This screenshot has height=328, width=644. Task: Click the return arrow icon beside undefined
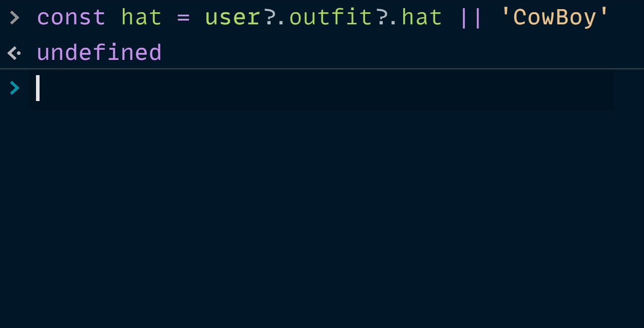pos(14,53)
